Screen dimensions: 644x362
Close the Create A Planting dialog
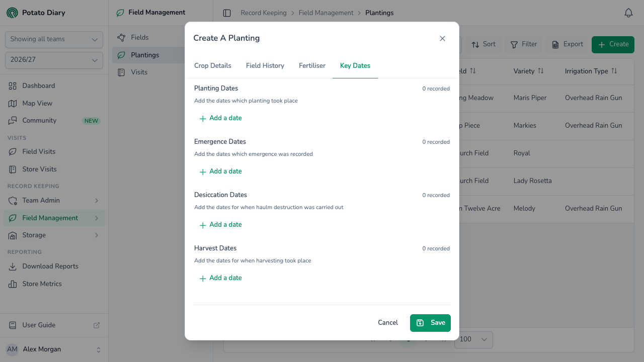442,38
